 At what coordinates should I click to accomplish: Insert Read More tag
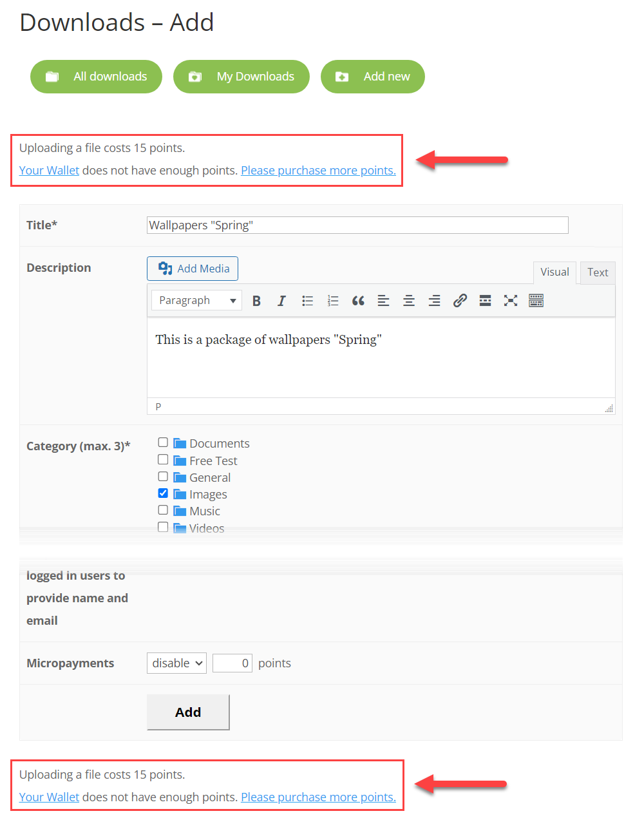coord(486,301)
